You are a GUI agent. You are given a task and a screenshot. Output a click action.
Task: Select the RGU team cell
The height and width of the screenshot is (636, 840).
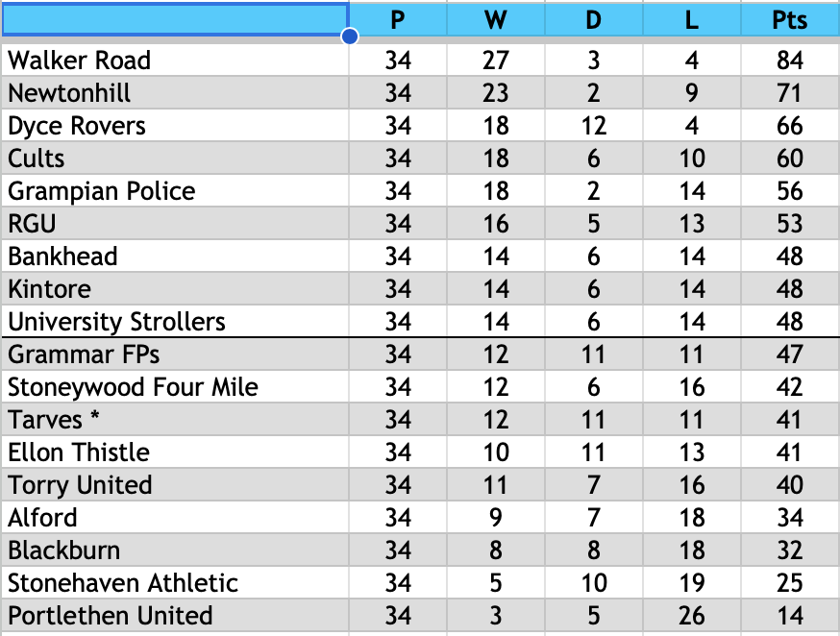(x=175, y=223)
